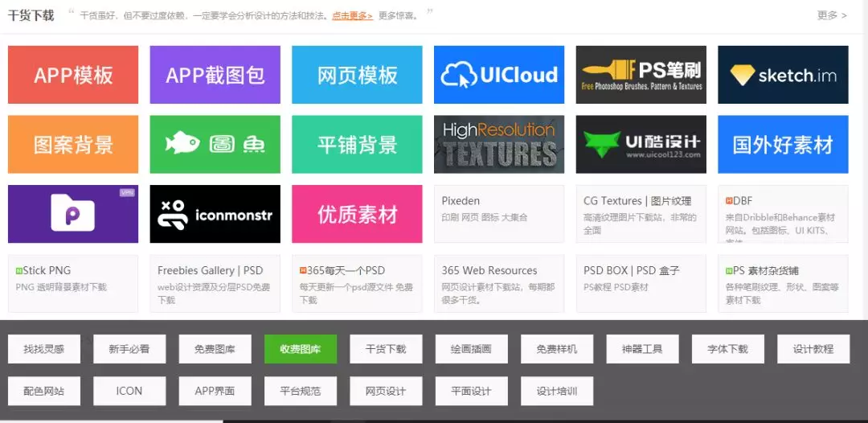Select the 字体下载 category button
868x423 pixels.
click(728, 349)
